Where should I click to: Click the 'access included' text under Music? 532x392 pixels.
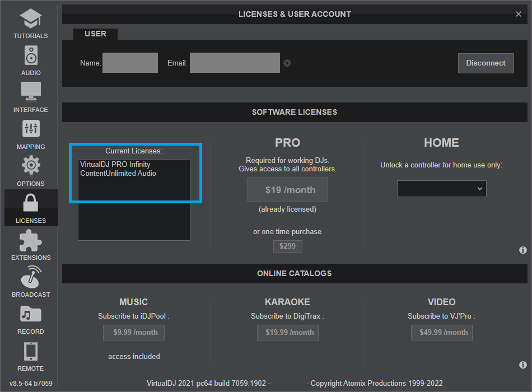(x=134, y=356)
